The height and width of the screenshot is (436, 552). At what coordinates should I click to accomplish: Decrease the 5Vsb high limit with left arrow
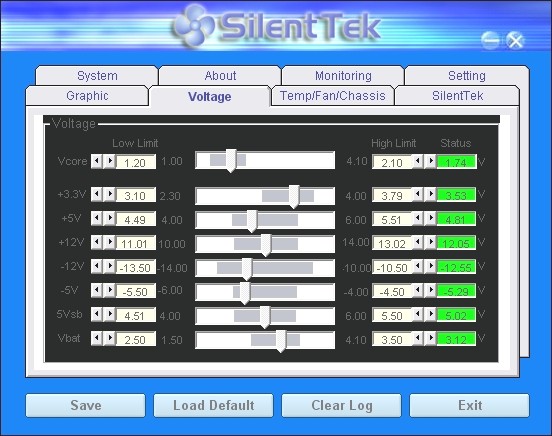[418, 314]
